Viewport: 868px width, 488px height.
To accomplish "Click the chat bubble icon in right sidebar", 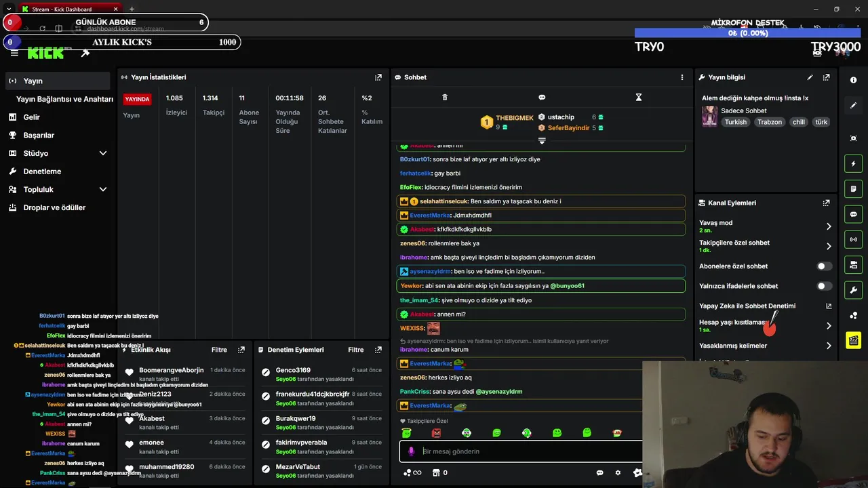I will [853, 214].
